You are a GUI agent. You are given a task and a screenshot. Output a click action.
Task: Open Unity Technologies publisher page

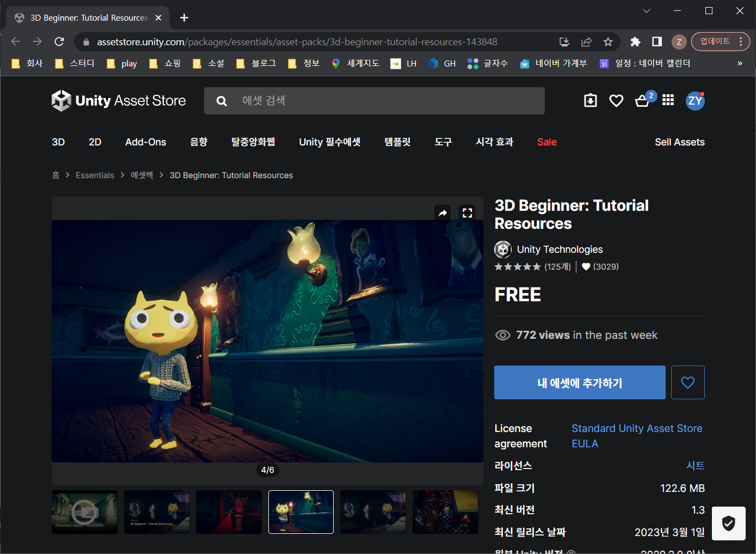point(560,249)
